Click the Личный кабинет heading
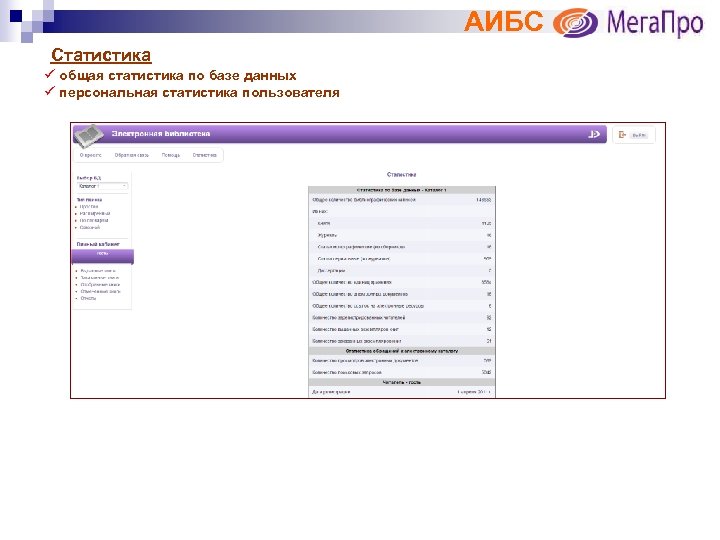Image resolution: width=720 pixels, height=540 pixels. pyautogui.click(x=98, y=244)
